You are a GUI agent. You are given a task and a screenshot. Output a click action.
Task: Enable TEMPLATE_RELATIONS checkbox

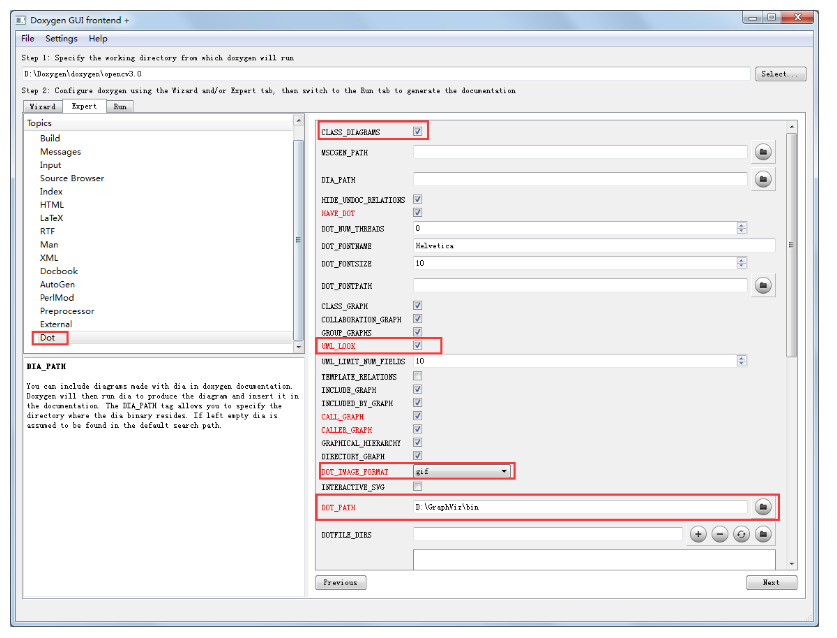coord(417,376)
